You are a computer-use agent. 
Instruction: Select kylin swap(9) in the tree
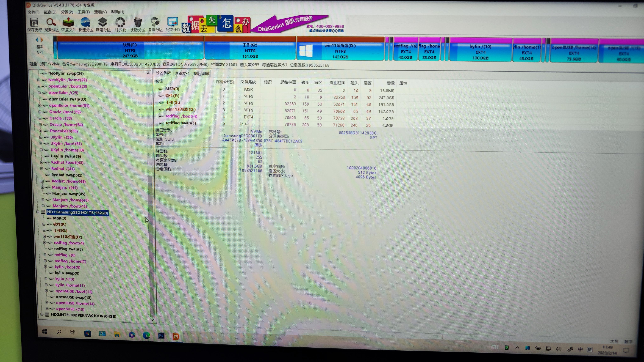[x=67, y=273]
